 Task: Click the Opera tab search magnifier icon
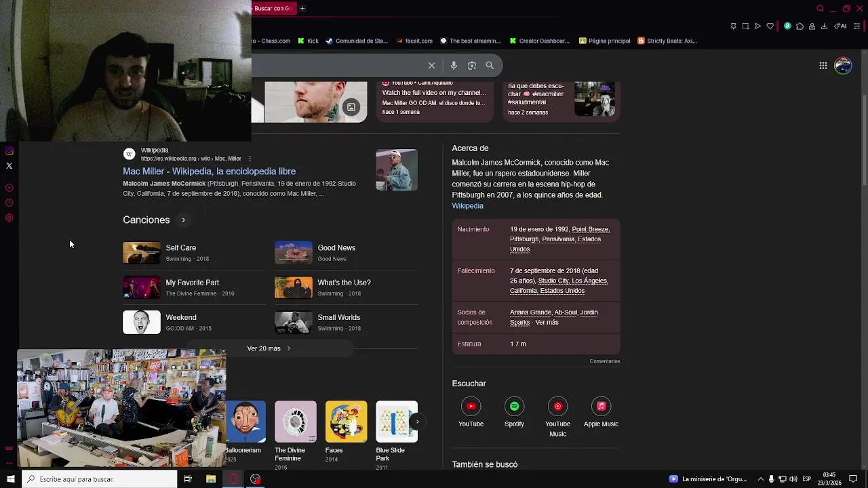pyautogui.click(x=820, y=9)
